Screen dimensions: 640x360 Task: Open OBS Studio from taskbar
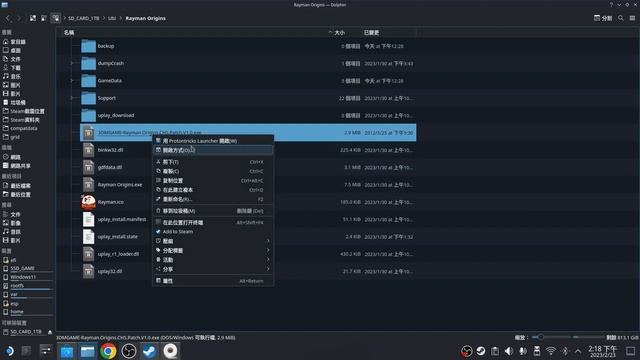point(129,351)
